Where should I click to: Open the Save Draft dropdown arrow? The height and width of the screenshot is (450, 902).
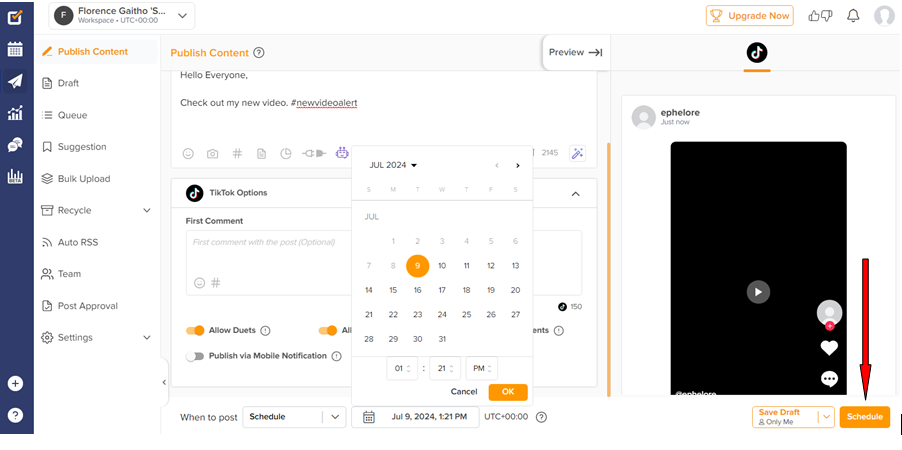pos(826,417)
